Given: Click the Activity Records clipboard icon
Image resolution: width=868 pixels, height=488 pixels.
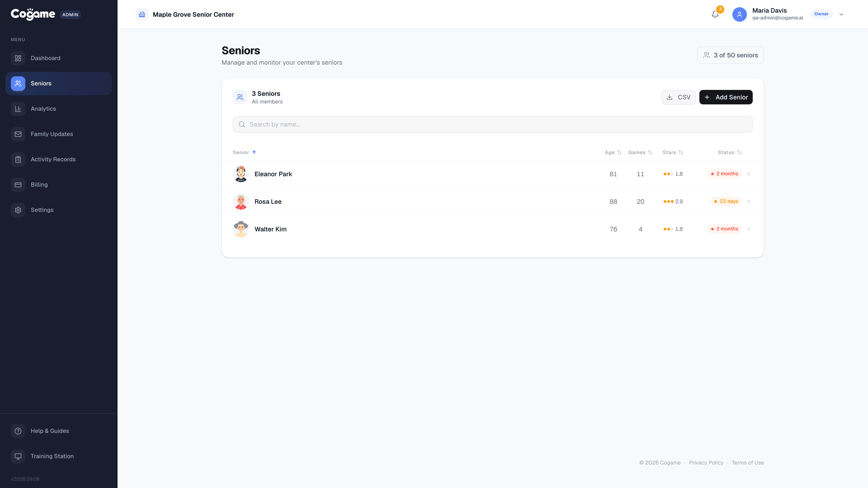Looking at the screenshot, I should click(18, 160).
